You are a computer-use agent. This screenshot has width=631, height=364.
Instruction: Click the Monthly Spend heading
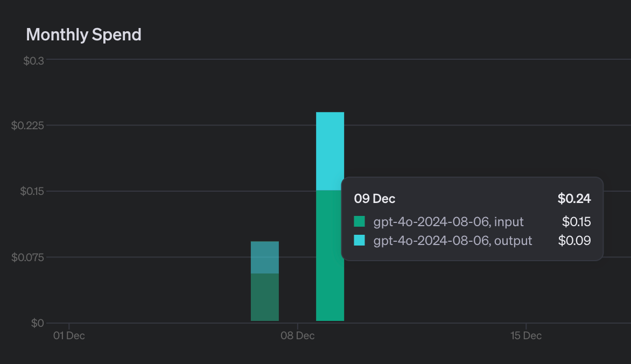click(83, 34)
